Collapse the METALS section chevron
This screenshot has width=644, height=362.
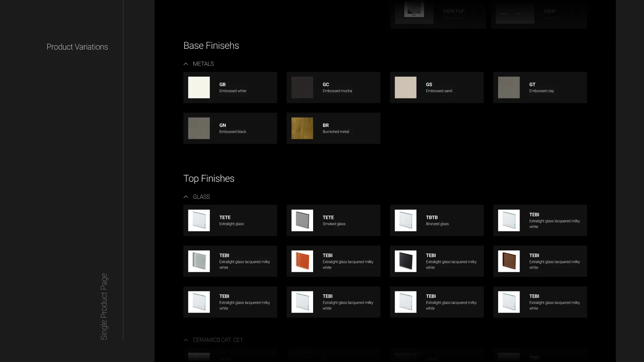point(186,64)
